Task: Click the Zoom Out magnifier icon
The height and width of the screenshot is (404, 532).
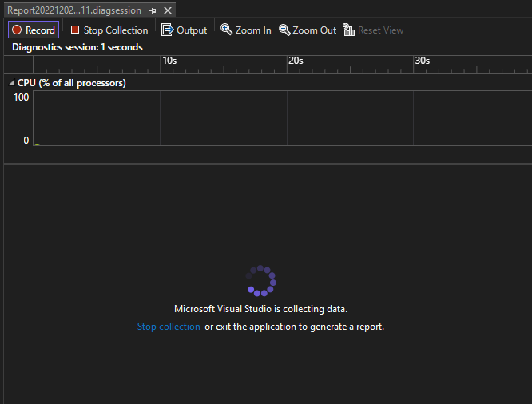Action: click(x=284, y=30)
